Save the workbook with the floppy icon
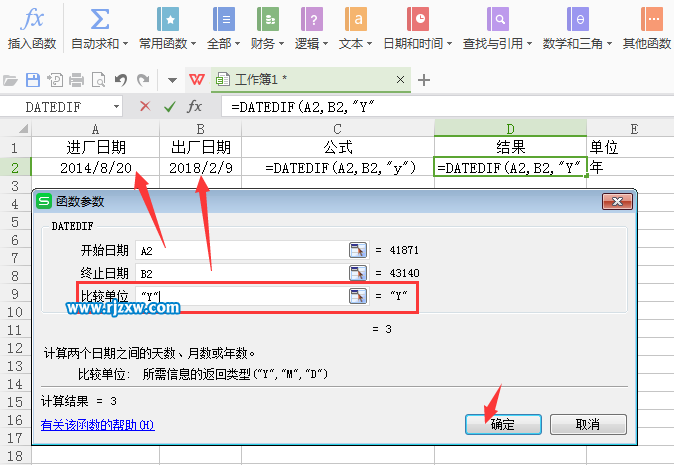The height and width of the screenshot is (465, 674). point(33,80)
